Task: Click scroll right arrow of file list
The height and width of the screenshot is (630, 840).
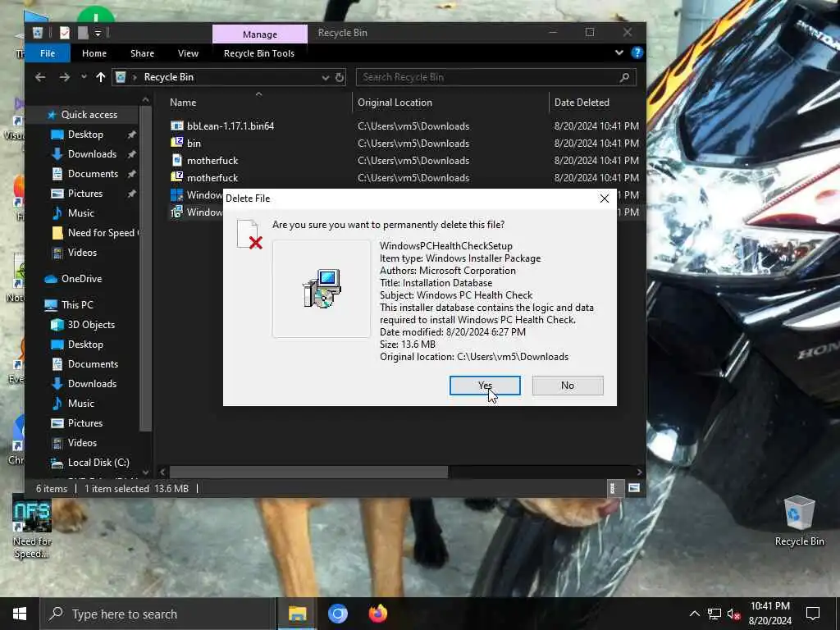Action: (x=639, y=472)
